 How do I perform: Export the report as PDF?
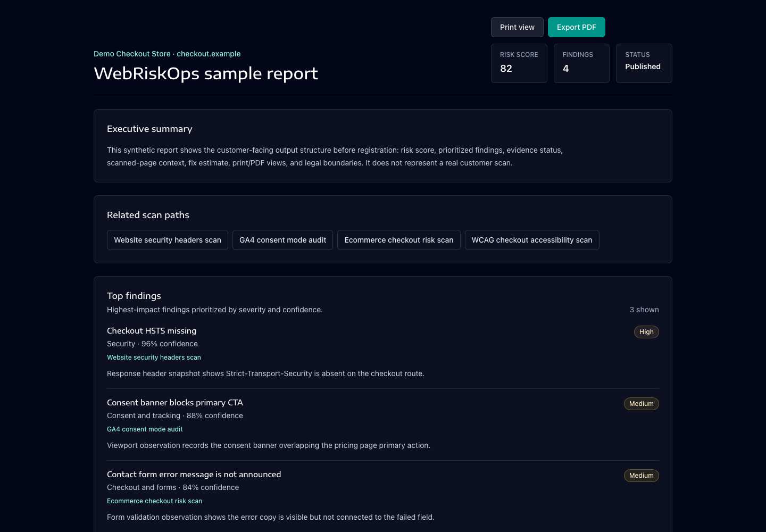[577, 27]
